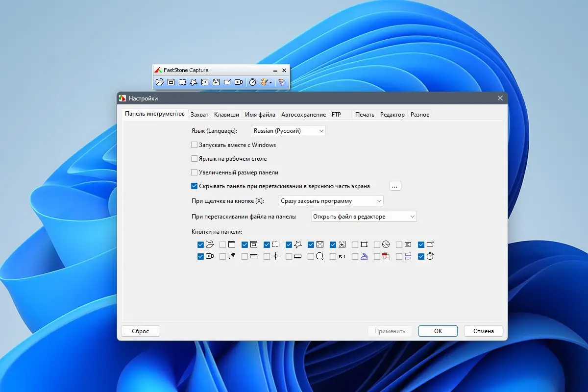Screen dimensions: 588x392
Task: Open the Settings icon at toolbar's right end
Action: pos(282,82)
